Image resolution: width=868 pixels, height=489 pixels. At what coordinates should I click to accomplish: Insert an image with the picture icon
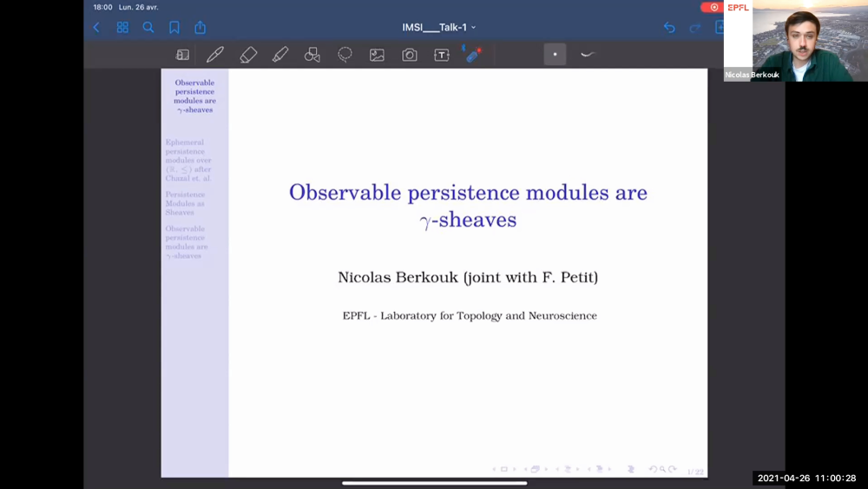377,54
